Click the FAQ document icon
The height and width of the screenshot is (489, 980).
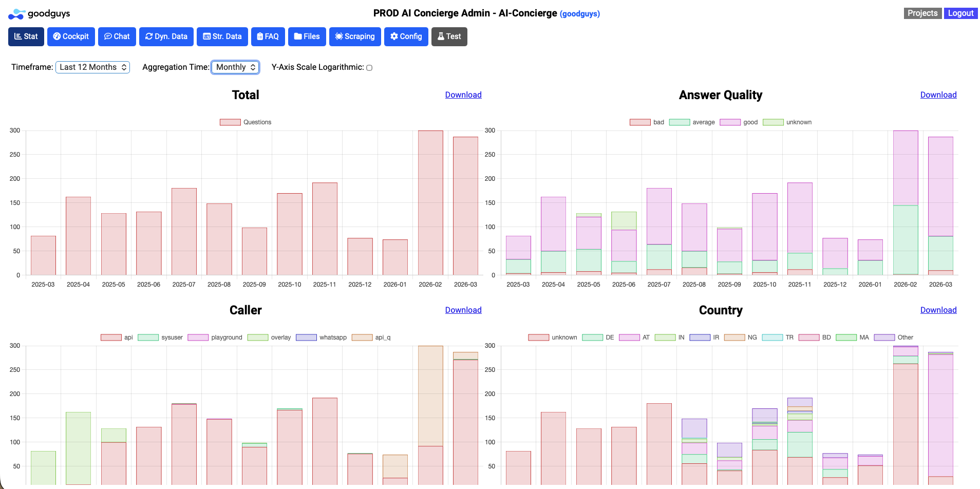pyautogui.click(x=260, y=36)
